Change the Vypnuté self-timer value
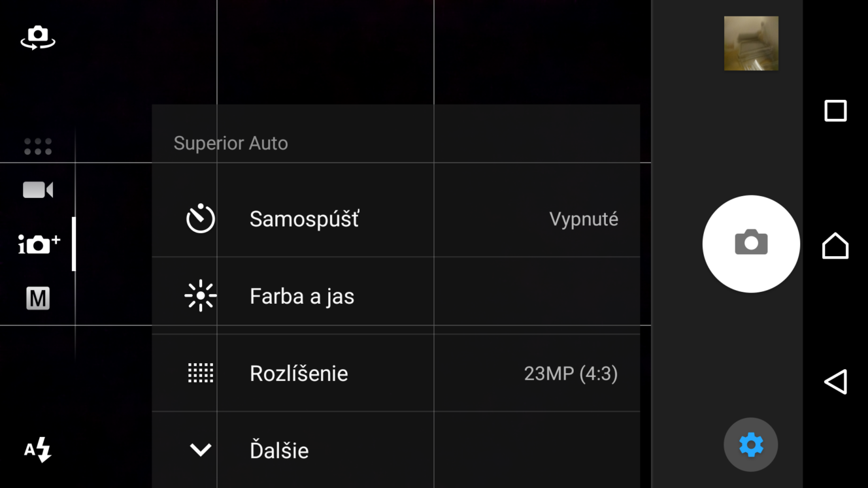868x488 pixels. pyautogui.click(x=584, y=219)
